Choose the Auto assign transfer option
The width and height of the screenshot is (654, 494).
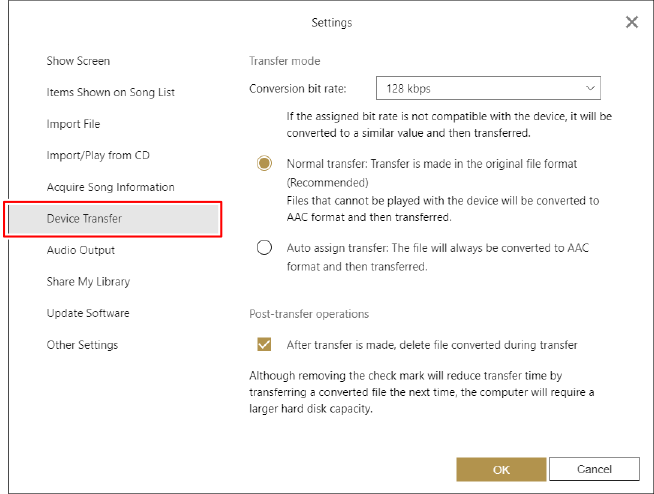[x=264, y=248]
